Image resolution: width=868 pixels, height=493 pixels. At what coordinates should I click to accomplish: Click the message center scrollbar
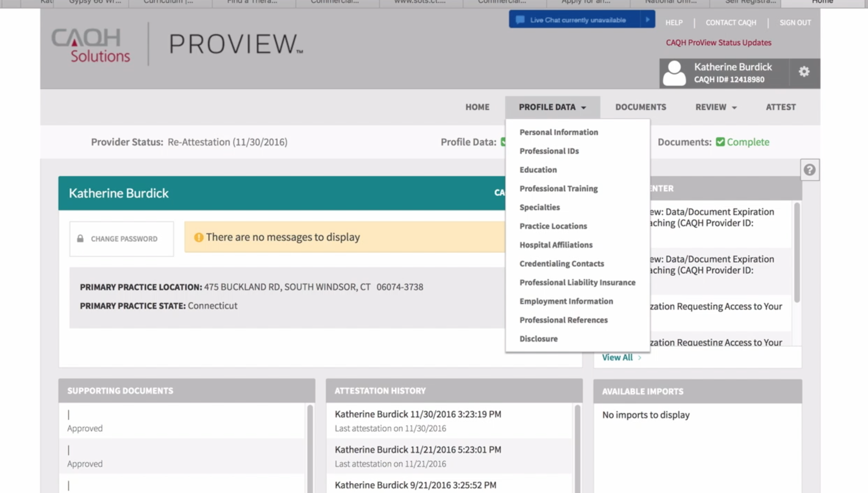tap(797, 253)
